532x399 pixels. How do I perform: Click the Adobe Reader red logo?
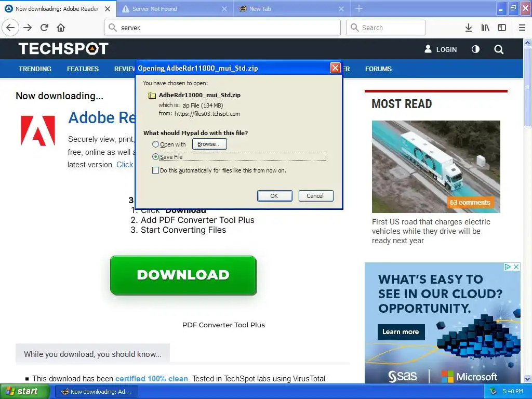38,130
